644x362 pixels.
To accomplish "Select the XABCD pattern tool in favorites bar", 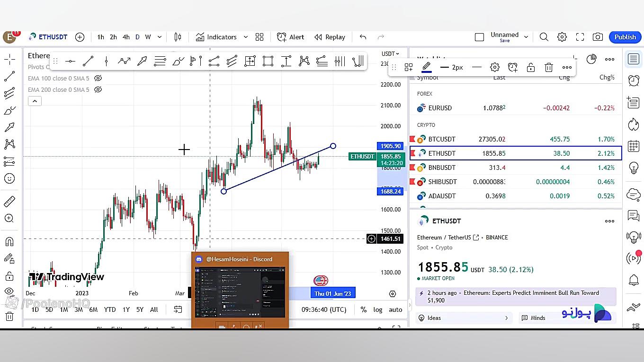I will pos(304,61).
